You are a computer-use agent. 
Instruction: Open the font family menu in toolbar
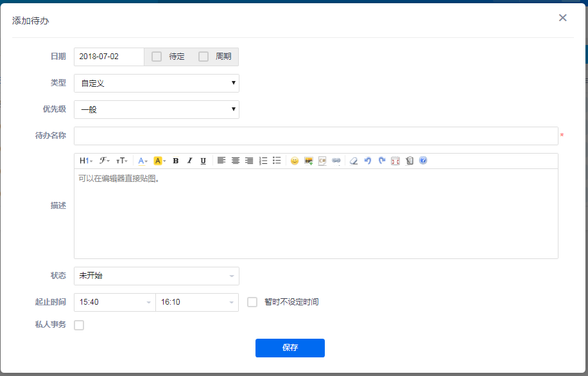(105, 161)
